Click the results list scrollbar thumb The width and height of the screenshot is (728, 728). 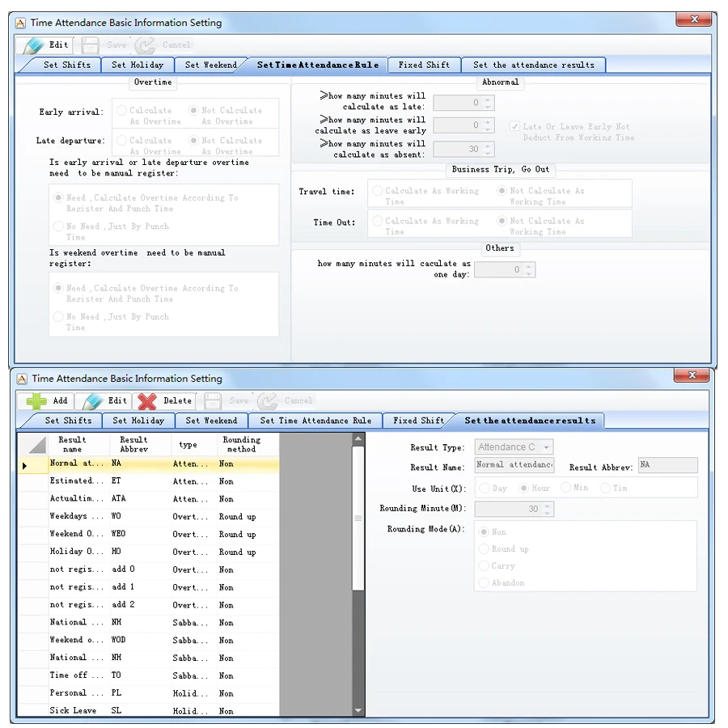tap(358, 518)
